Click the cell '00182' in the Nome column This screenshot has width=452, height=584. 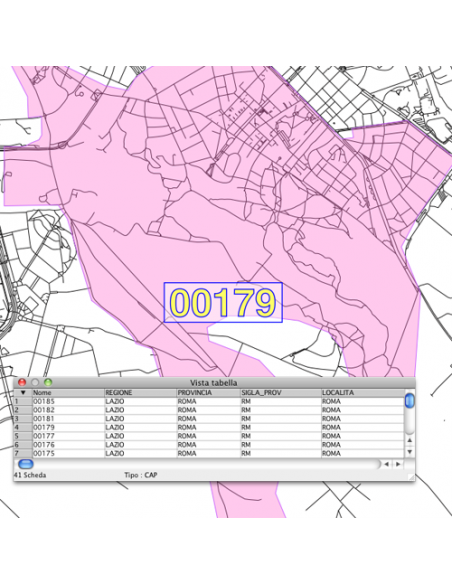pos(68,410)
